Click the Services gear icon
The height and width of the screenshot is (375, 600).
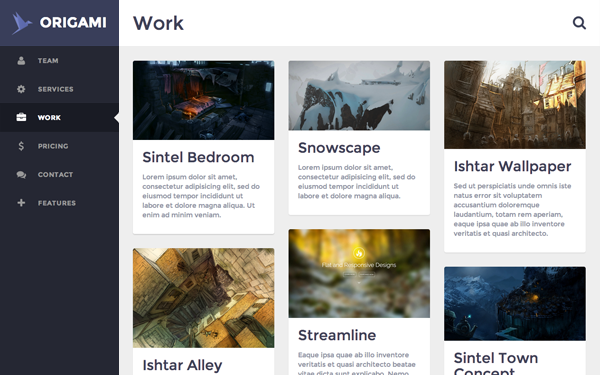[x=21, y=89]
